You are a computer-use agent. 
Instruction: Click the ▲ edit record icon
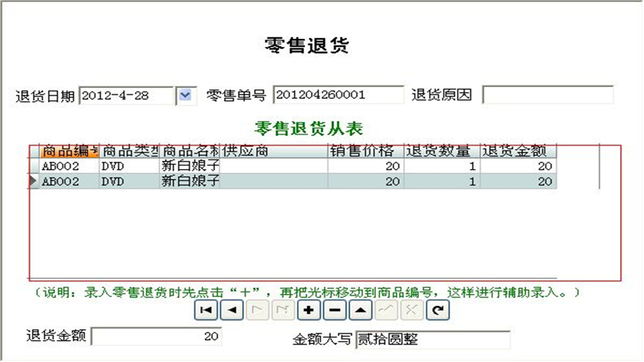360,310
